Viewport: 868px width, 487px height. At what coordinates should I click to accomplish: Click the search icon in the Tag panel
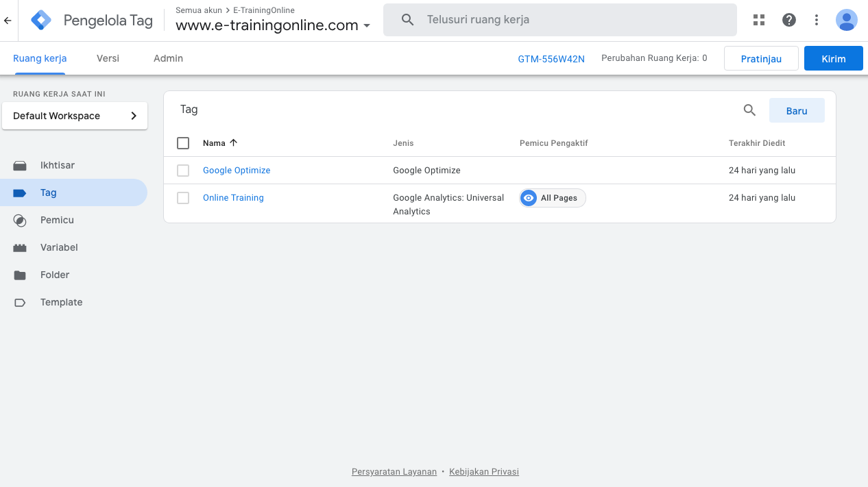750,110
